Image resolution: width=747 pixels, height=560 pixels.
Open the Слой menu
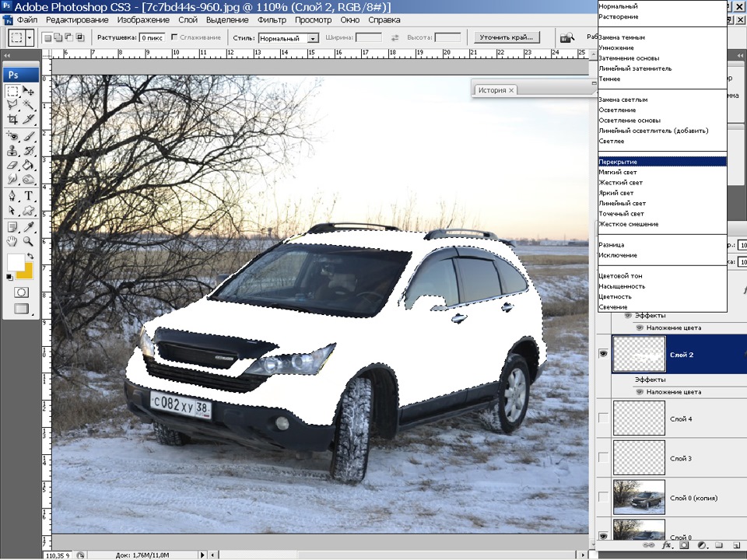pos(188,20)
